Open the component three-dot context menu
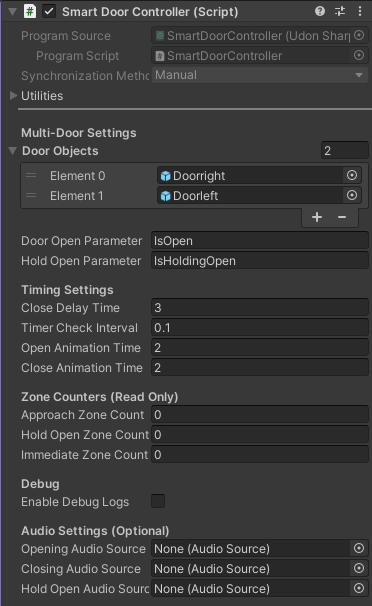The image size is (372, 606). (360, 11)
